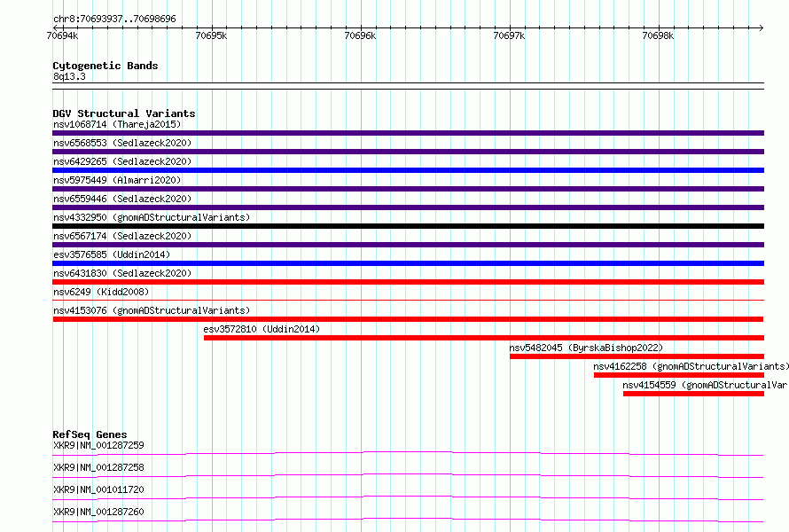789x532 pixels.
Task: Select the red esv3572810 variant bar
Action: pyautogui.click(x=484, y=338)
